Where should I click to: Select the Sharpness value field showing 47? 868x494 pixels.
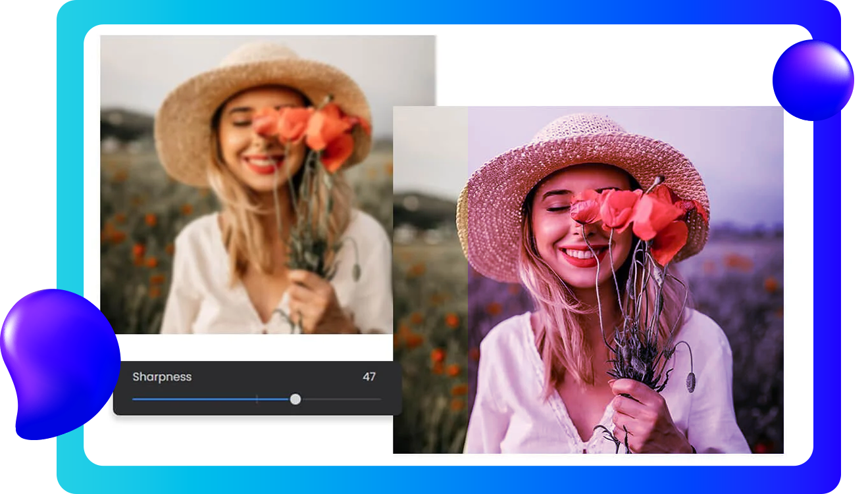coord(369,377)
